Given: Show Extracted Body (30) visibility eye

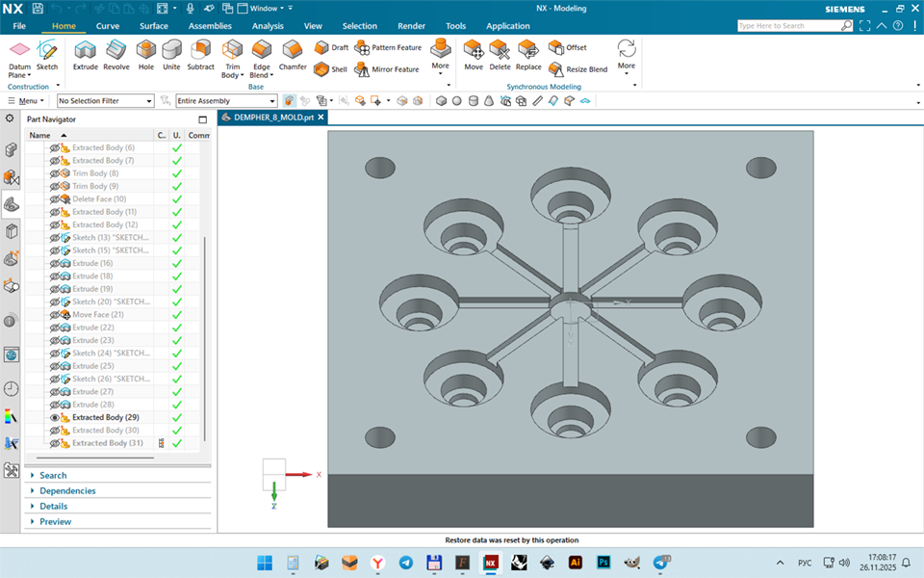Looking at the screenshot, I should 55,431.
